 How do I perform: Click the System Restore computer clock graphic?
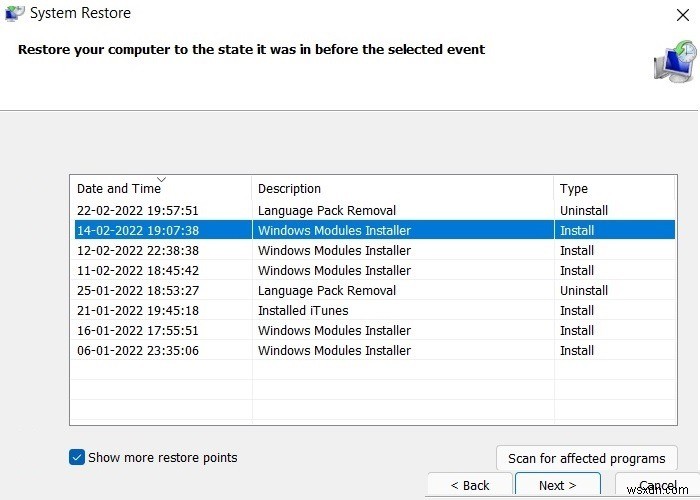click(x=675, y=61)
